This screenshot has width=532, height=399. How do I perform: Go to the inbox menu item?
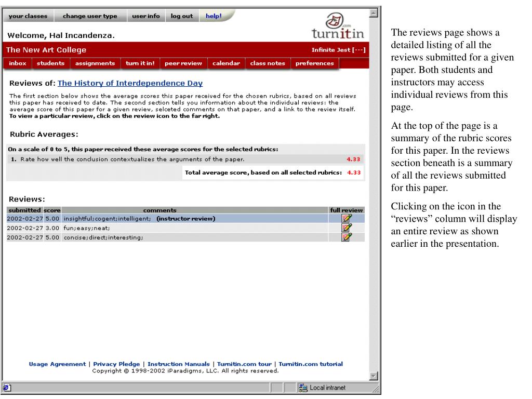[x=18, y=63]
